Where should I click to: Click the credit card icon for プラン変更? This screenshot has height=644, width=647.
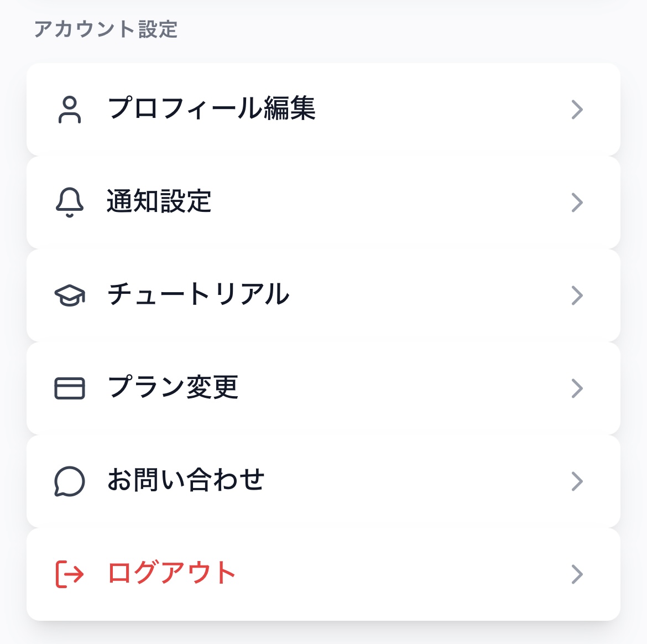(70, 388)
